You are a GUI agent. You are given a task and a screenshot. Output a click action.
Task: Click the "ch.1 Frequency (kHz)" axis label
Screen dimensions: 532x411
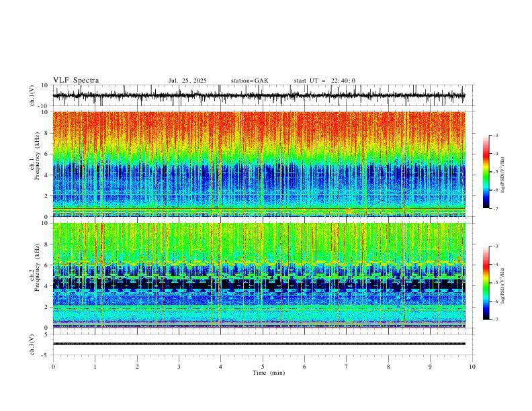click(x=35, y=156)
